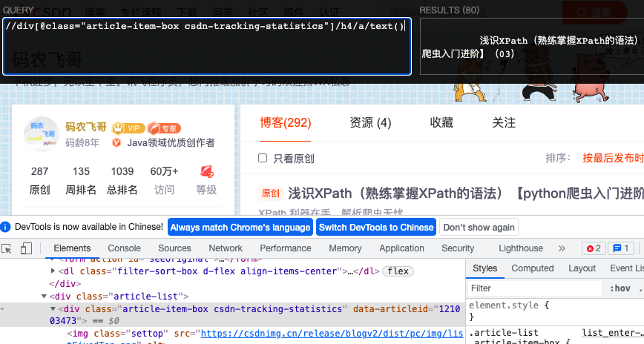
Task: Select the Layout pane tab
Action: [x=582, y=268]
